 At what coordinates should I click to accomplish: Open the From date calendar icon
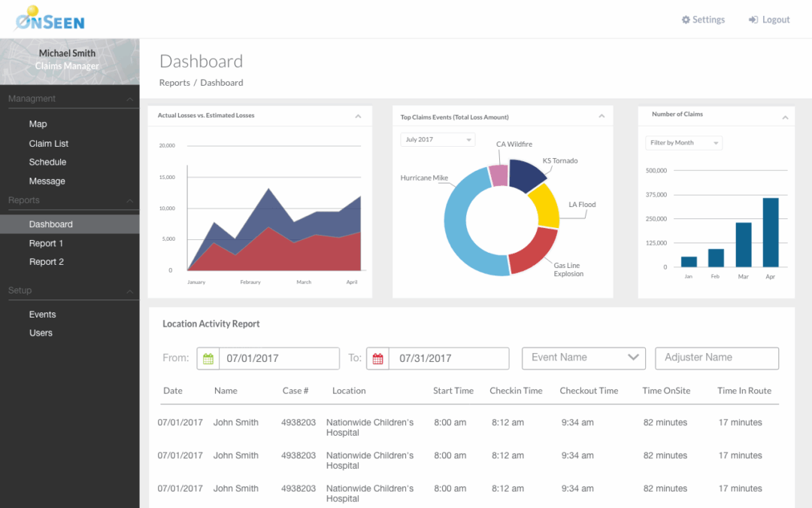tap(208, 359)
